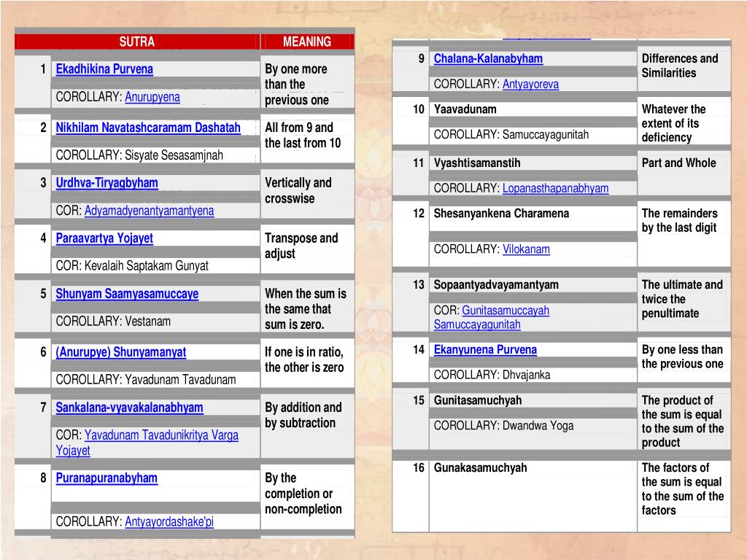Open the Puranapuranabyham sutra link
The image size is (747, 560).
pyautogui.click(x=107, y=478)
